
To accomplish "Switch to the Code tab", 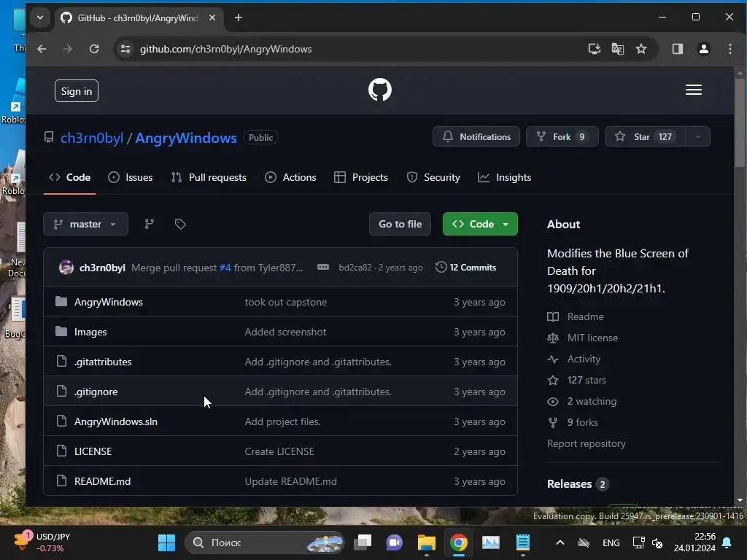I will (69, 177).
